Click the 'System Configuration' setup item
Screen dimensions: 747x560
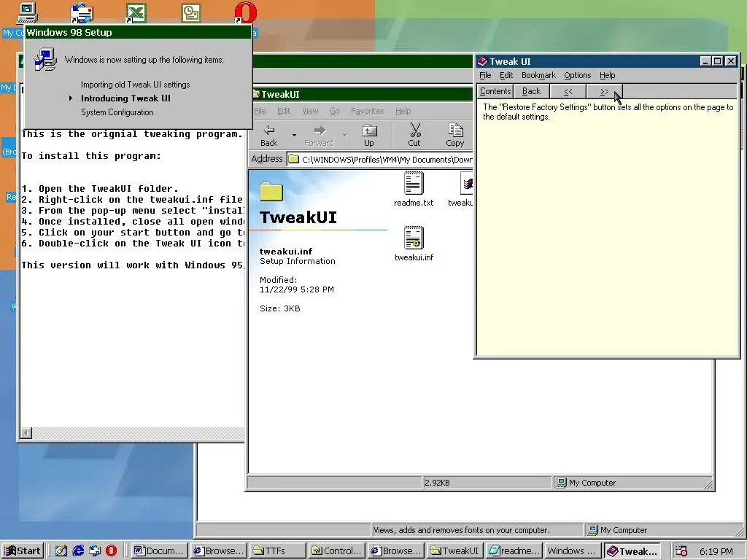tap(117, 112)
